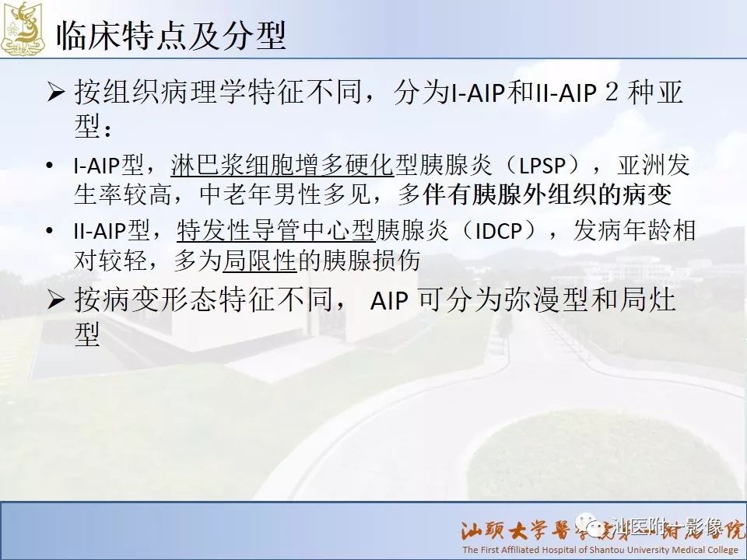Click the text 中老年男性多见
747x560 pixels.
pyautogui.click(x=285, y=194)
